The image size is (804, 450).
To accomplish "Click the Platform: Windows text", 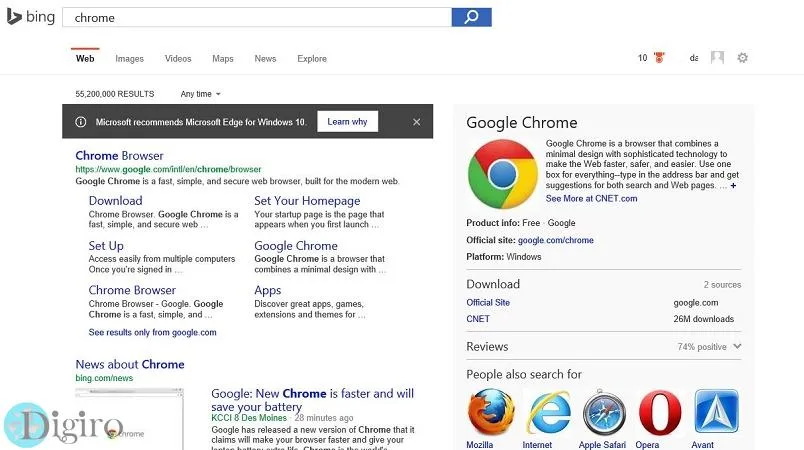I will click(504, 257).
